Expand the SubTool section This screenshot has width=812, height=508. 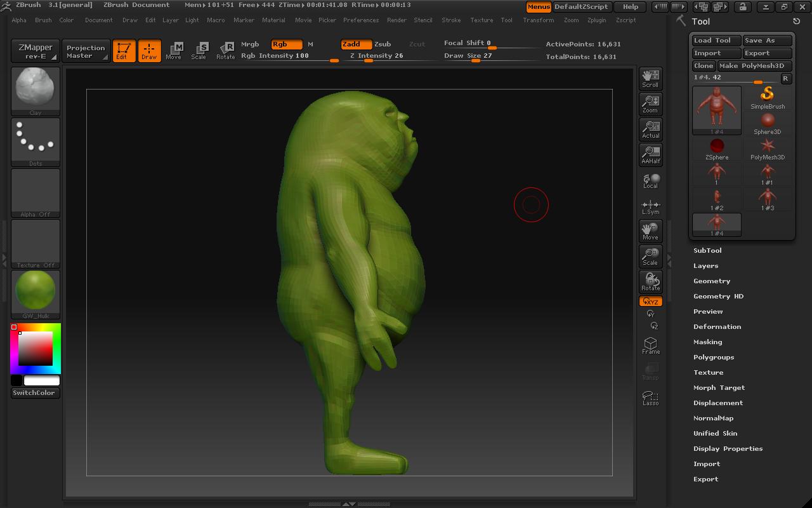click(x=707, y=250)
